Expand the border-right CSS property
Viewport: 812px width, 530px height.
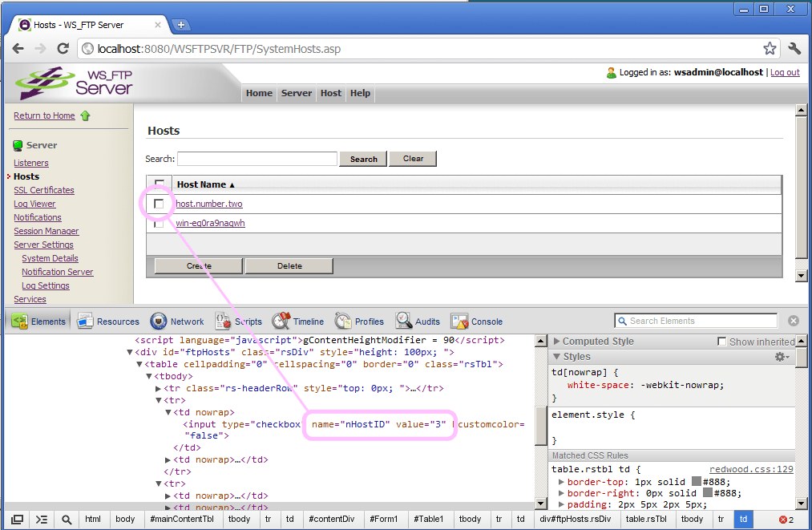click(x=561, y=493)
